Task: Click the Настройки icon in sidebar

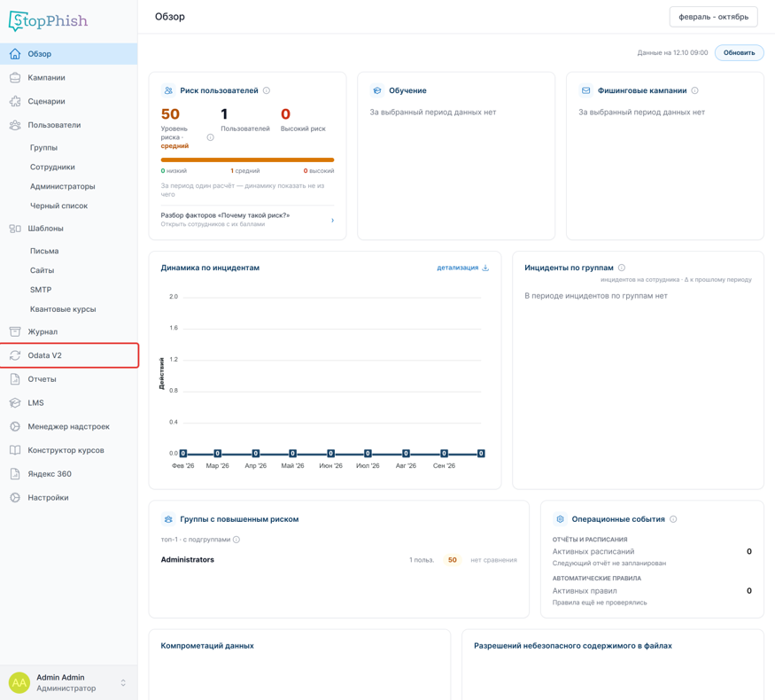Action: [15, 498]
